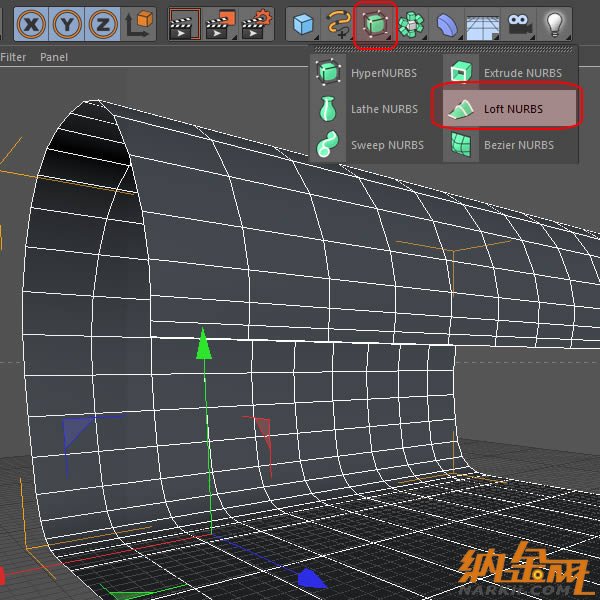Select the spline drawing tool icon
Viewport: 600px width, 600px height.
coord(339,24)
